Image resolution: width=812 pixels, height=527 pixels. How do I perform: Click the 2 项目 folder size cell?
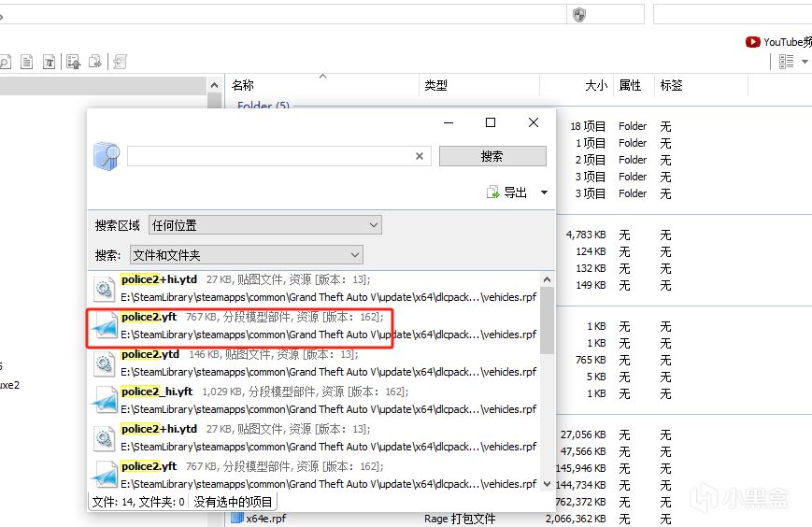click(591, 160)
